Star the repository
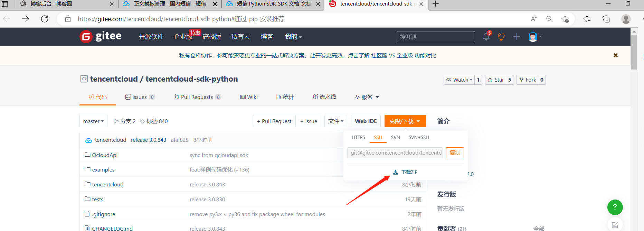Screen dimensions: 644x231 495,80
